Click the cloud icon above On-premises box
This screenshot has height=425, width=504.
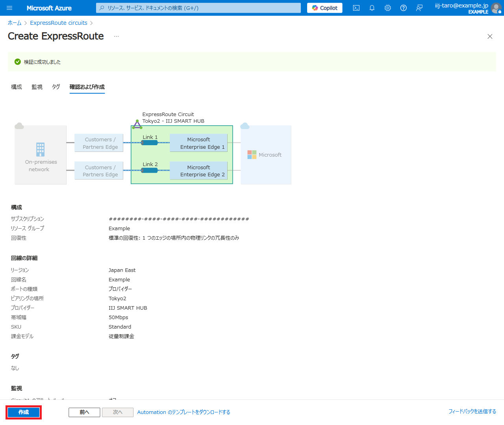tap(19, 126)
